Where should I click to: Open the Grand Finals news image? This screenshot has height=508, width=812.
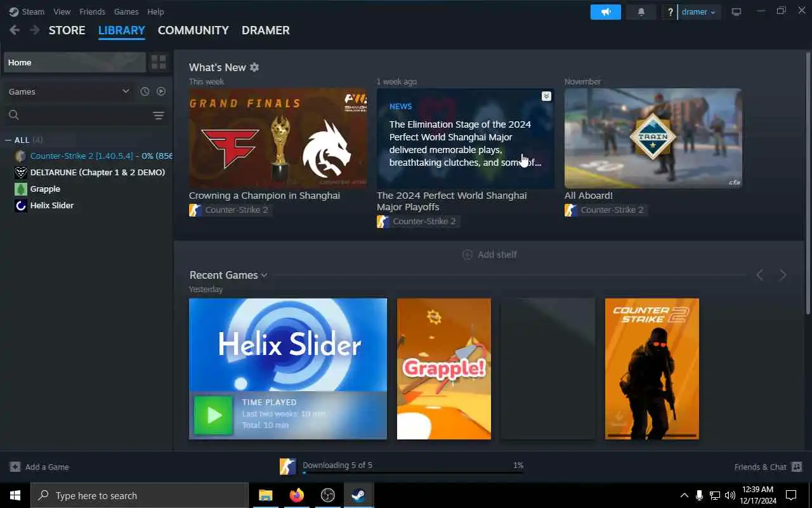click(x=278, y=138)
